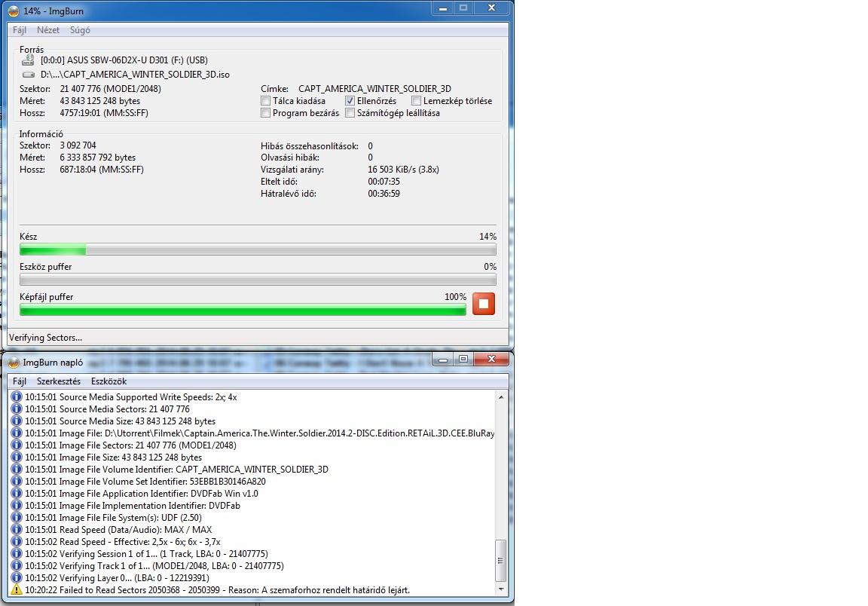Image resolution: width=868 pixels, height=606 pixels.
Task: Minimize the ImgBurn main window
Action: point(443,8)
